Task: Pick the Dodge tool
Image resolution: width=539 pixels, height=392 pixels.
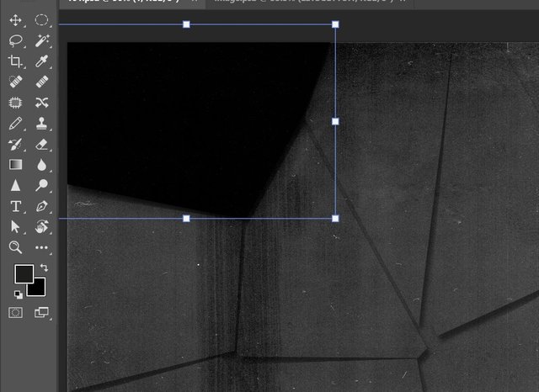Action: tap(42, 185)
